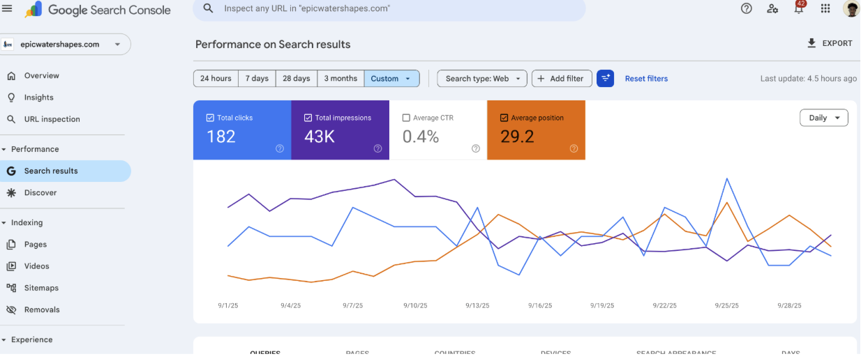Click help icon on Total impressions card
Screen dimensions: 868x361
(x=377, y=148)
